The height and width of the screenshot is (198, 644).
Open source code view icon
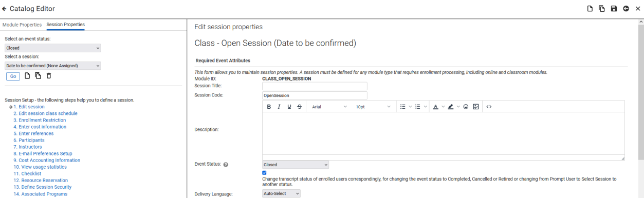(x=489, y=107)
